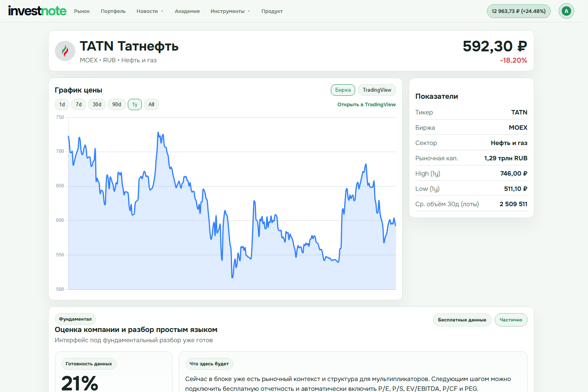Click the Что здесь будет label
The width and height of the screenshot is (588, 392).
[209, 364]
